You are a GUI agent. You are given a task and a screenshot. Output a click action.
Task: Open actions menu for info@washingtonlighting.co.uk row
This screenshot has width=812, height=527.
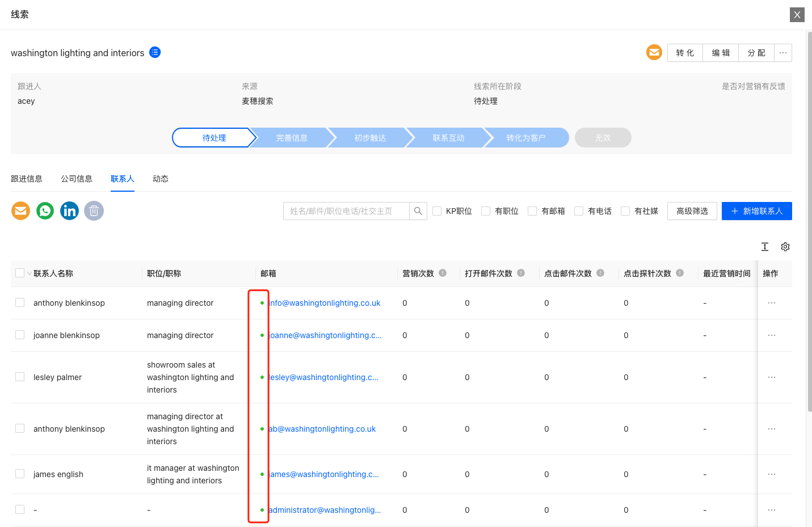(772, 303)
